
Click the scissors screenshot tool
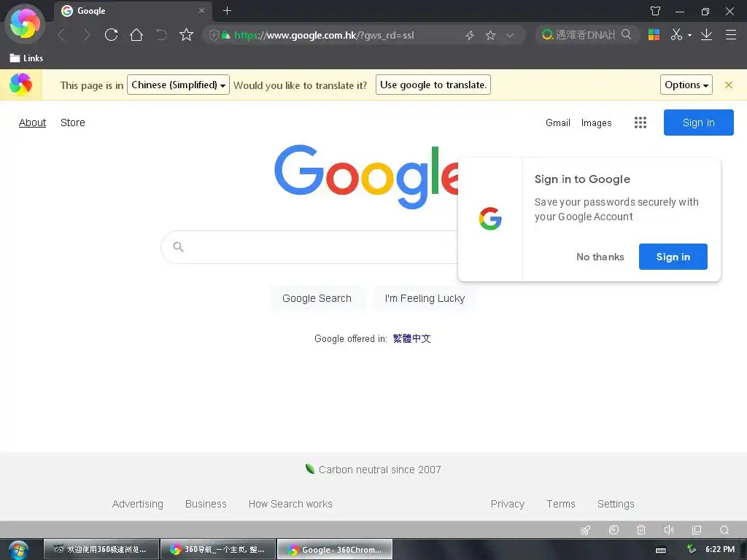676,34
